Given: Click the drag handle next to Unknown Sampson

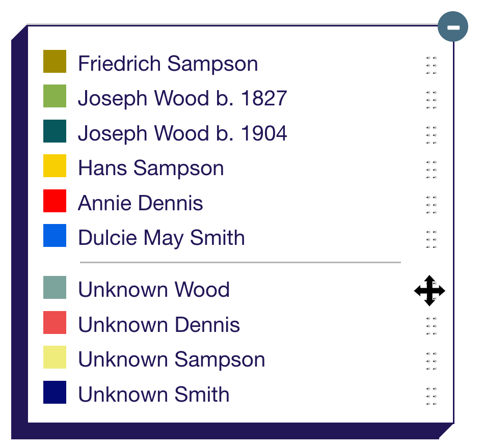Looking at the screenshot, I should (x=431, y=362).
